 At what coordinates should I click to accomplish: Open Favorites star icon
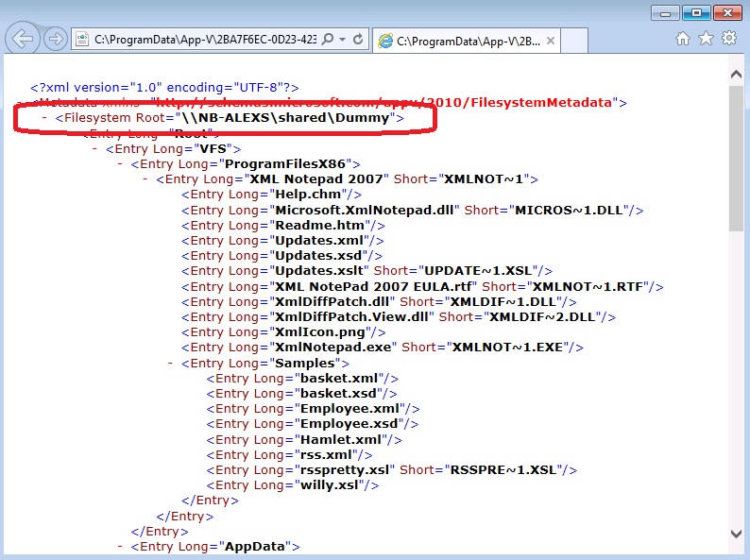(x=706, y=38)
